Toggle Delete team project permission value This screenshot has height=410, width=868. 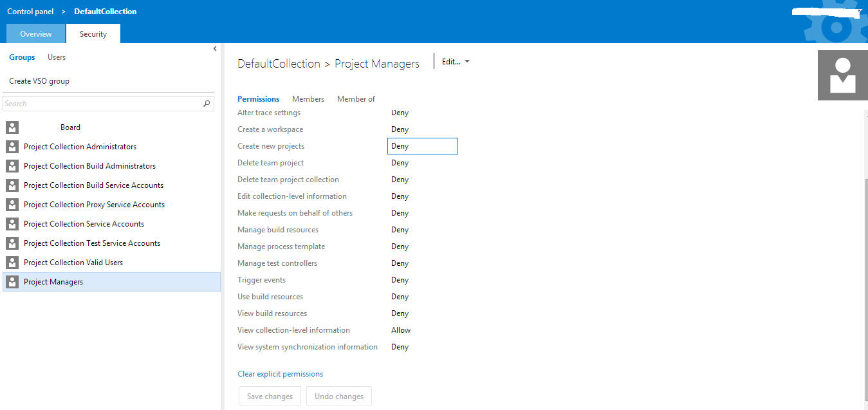tap(400, 163)
